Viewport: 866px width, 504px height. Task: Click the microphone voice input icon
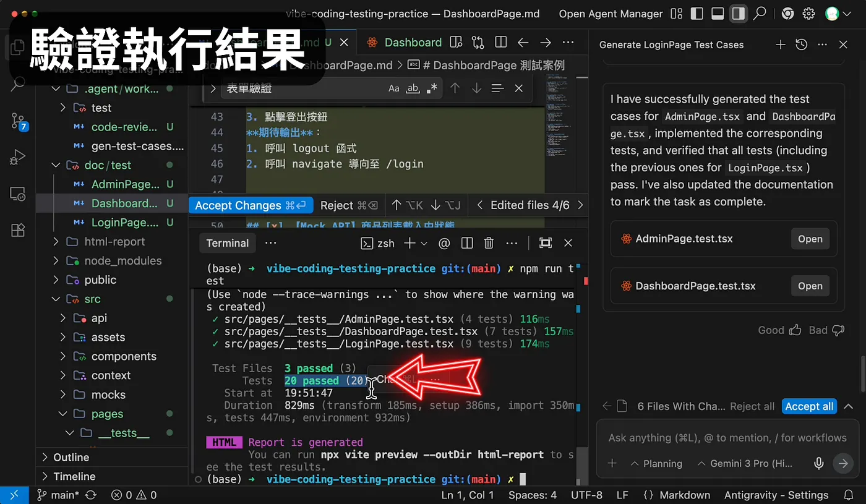819,463
